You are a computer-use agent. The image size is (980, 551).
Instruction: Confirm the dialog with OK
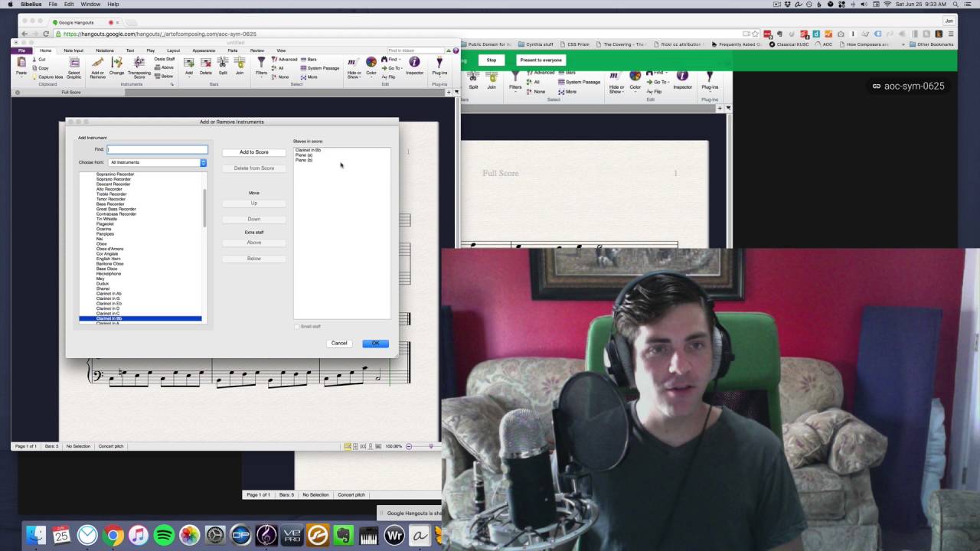click(375, 343)
